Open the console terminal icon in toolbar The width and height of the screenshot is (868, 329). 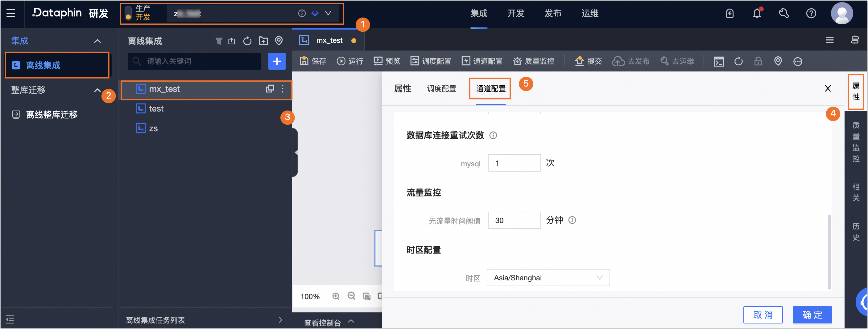click(718, 61)
